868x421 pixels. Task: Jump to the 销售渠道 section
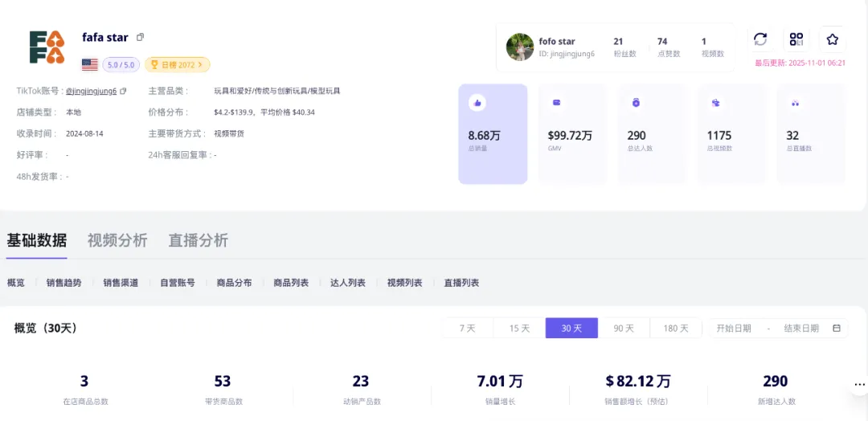(x=121, y=283)
